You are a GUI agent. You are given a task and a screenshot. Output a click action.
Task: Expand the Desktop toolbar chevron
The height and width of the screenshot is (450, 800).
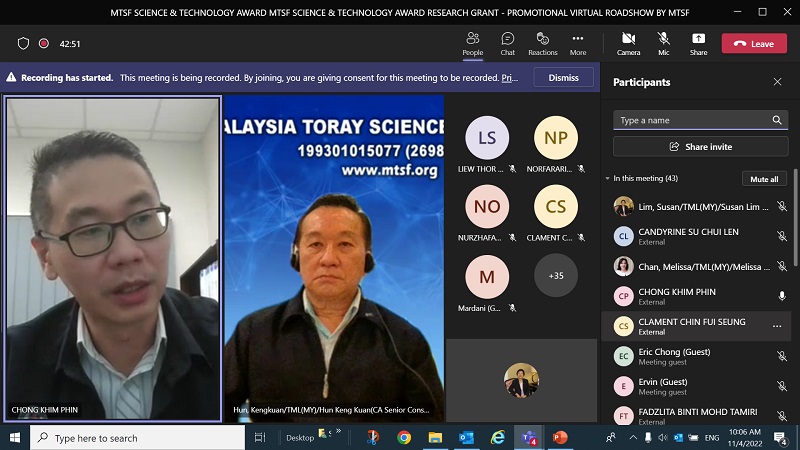(338, 431)
